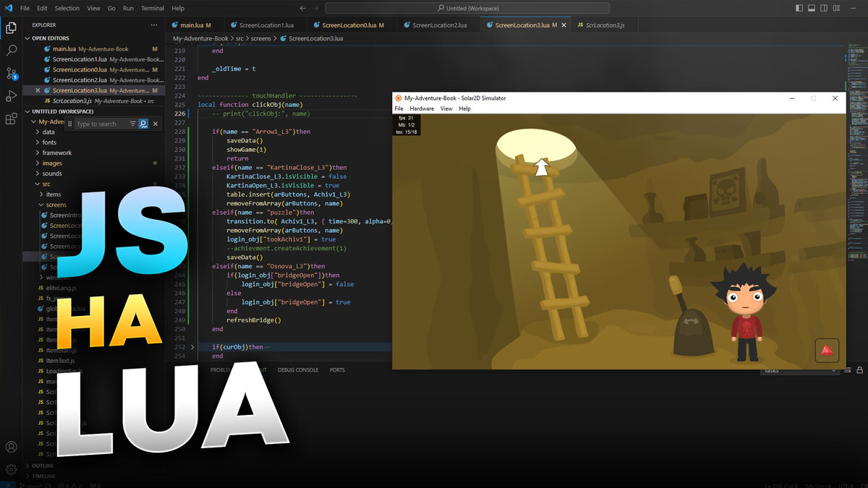The width and height of the screenshot is (868, 488).
Task: Toggle the Panel layout button
Action: 812,8
